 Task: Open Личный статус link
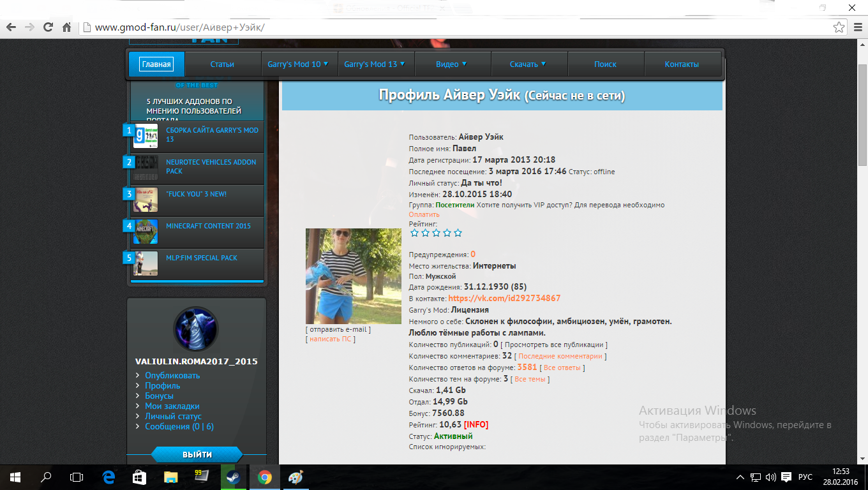173,416
